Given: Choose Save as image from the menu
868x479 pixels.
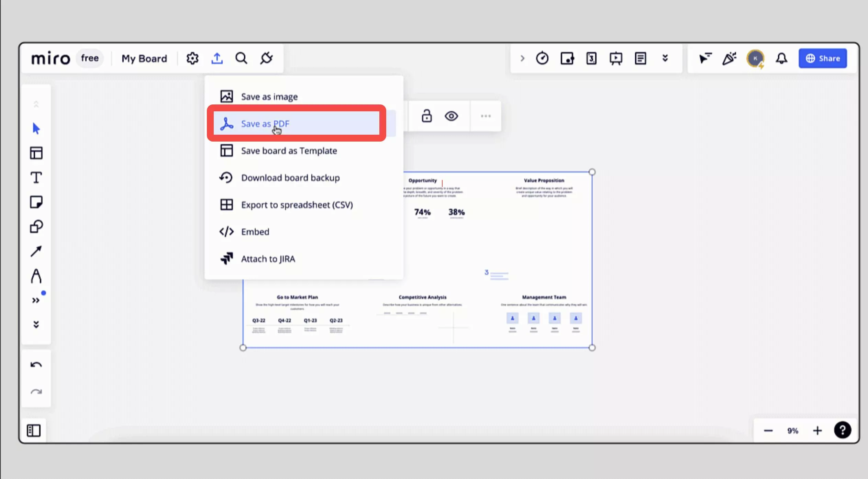Looking at the screenshot, I should (269, 96).
